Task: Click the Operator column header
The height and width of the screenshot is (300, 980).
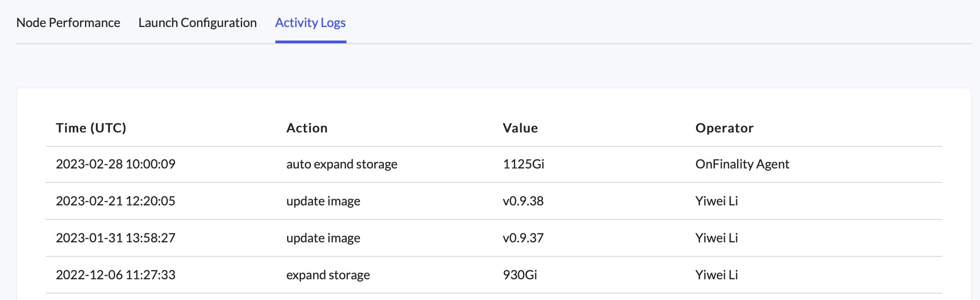Action: pyautogui.click(x=724, y=128)
